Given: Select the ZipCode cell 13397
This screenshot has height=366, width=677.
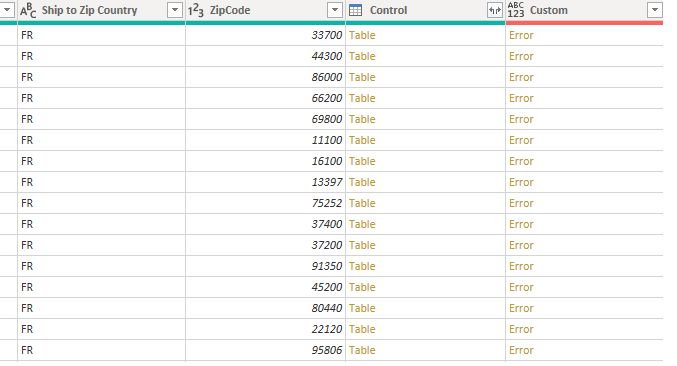Looking at the screenshot, I should [266, 183].
